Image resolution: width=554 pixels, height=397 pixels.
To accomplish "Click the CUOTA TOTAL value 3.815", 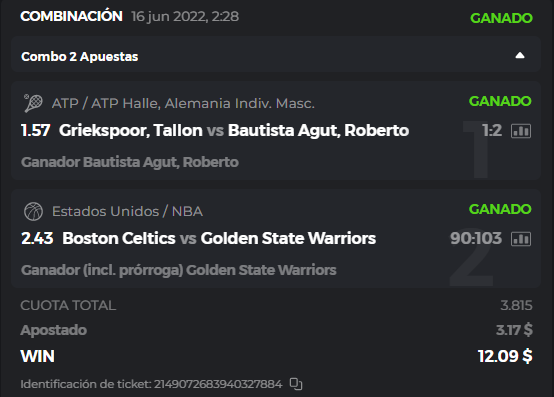I will [516, 306].
